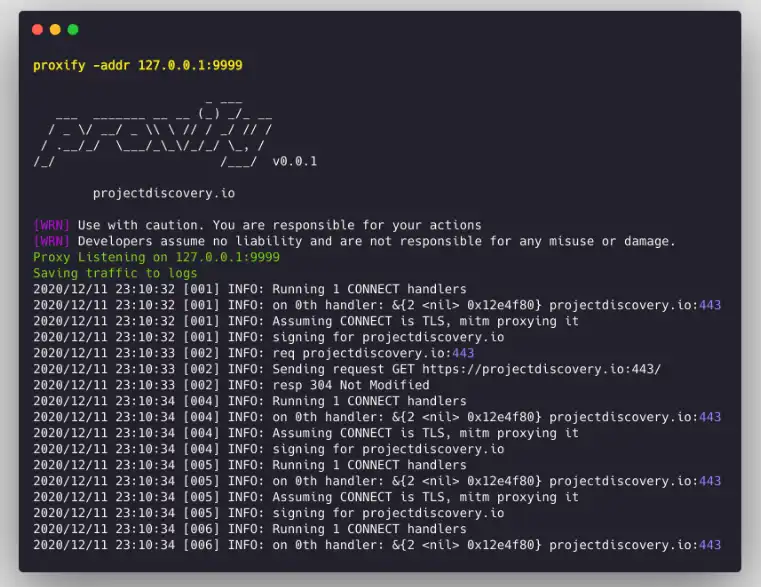Select [001] 'signing for projectdiscovery.io' log line
The width and height of the screenshot is (761, 587).
click(268, 337)
